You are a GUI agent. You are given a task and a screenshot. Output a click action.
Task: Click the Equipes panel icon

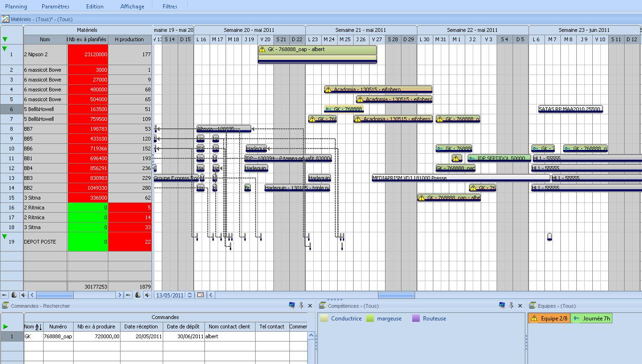pos(532,306)
